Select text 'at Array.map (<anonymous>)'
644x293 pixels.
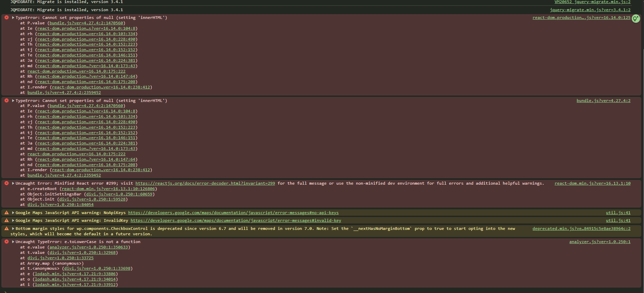(52, 263)
